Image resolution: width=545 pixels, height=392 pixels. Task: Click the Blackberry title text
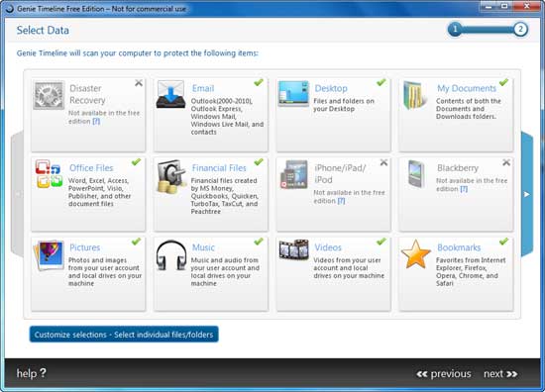coord(458,168)
